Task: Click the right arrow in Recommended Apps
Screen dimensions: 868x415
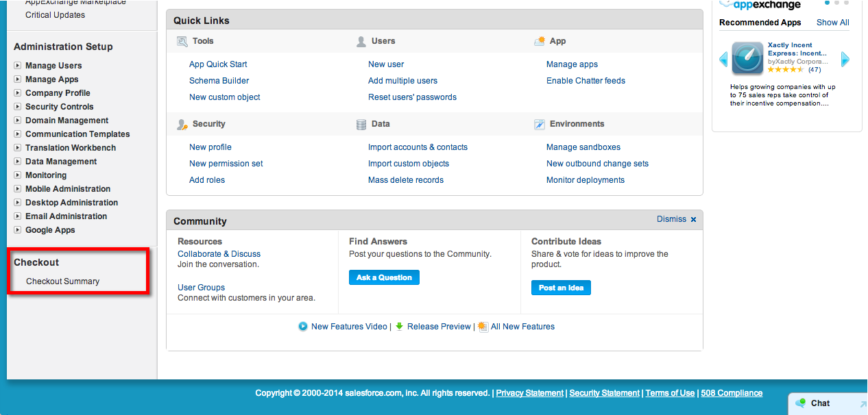Action: (845, 60)
